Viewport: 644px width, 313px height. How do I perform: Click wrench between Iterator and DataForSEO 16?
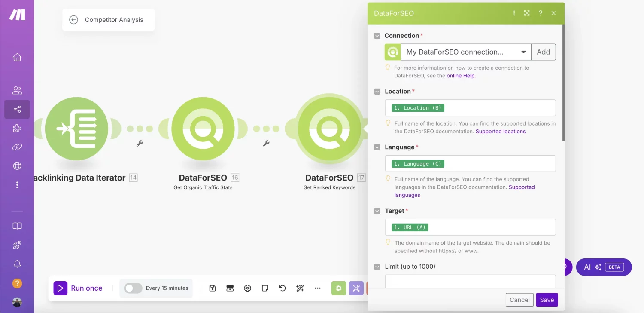[x=140, y=144]
